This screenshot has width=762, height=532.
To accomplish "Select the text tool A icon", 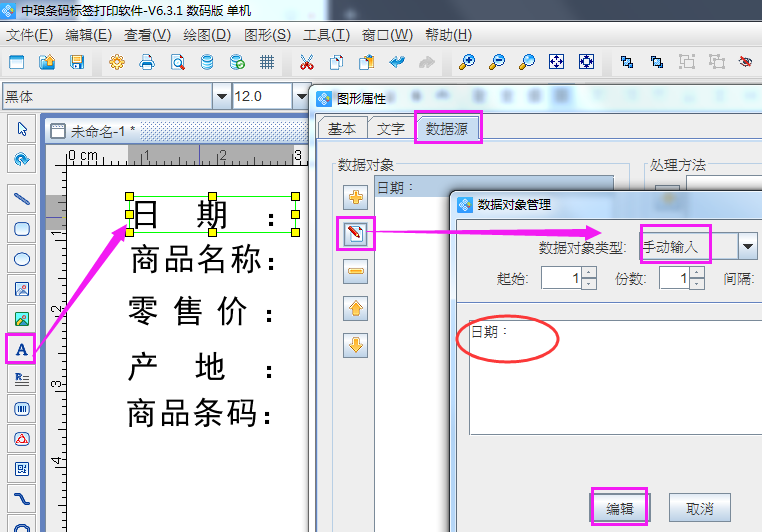I will point(21,349).
